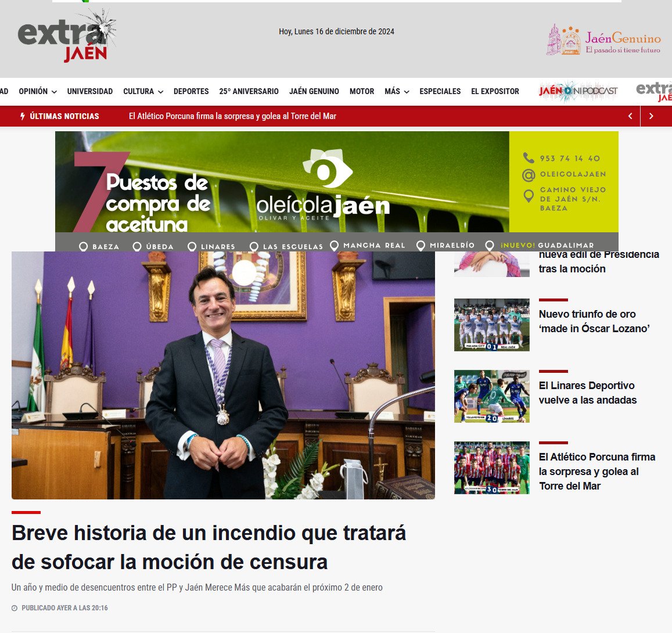This screenshot has height=633, width=672.
Task: Select Motor in the navigation bar
Action: tap(362, 92)
